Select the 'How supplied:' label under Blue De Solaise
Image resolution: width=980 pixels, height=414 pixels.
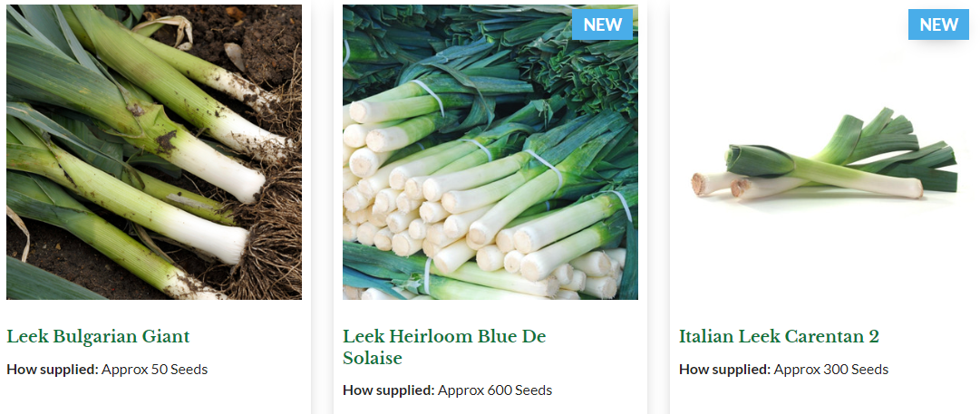(389, 390)
